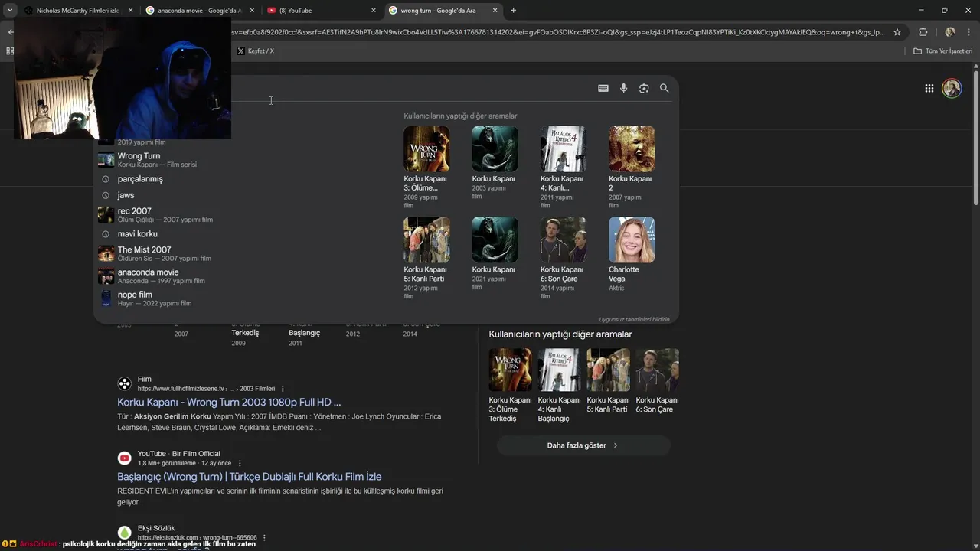Open side panel Korku Kapanı 6: Son Çare
This screenshot has height=551, width=980.
(657, 381)
